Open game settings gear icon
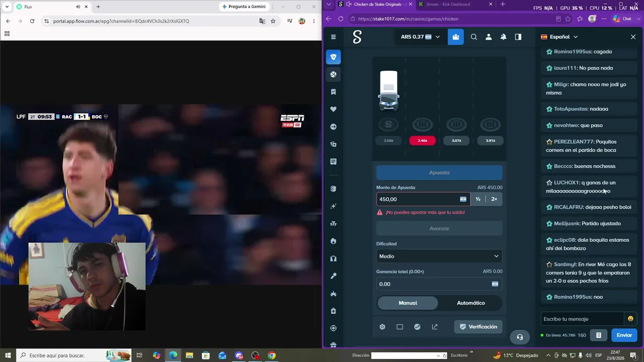The image size is (644, 362). click(382, 327)
